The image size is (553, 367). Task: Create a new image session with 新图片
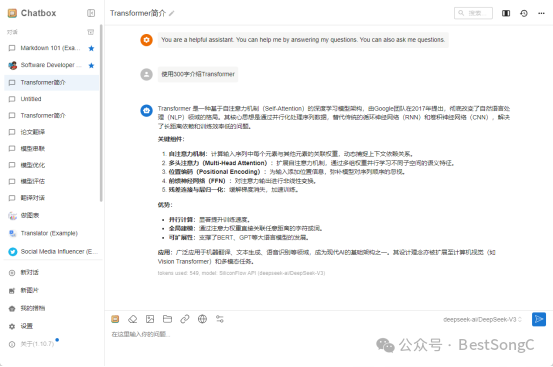(51, 290)
